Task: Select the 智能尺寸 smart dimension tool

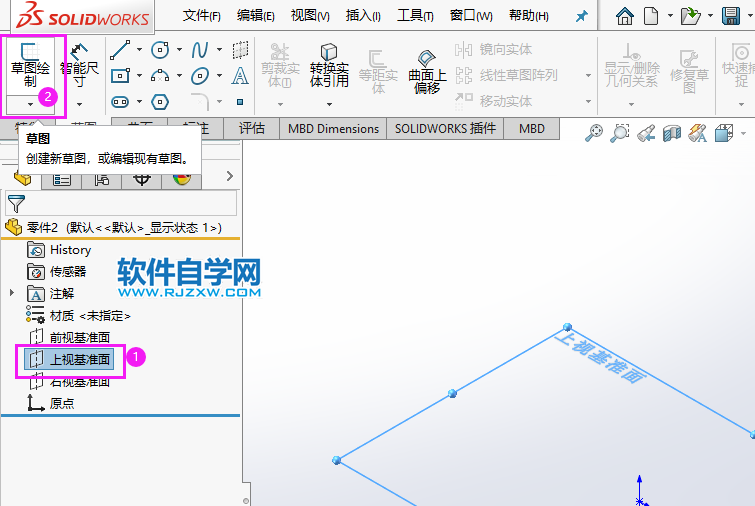Action: click(x=79, y=65)
